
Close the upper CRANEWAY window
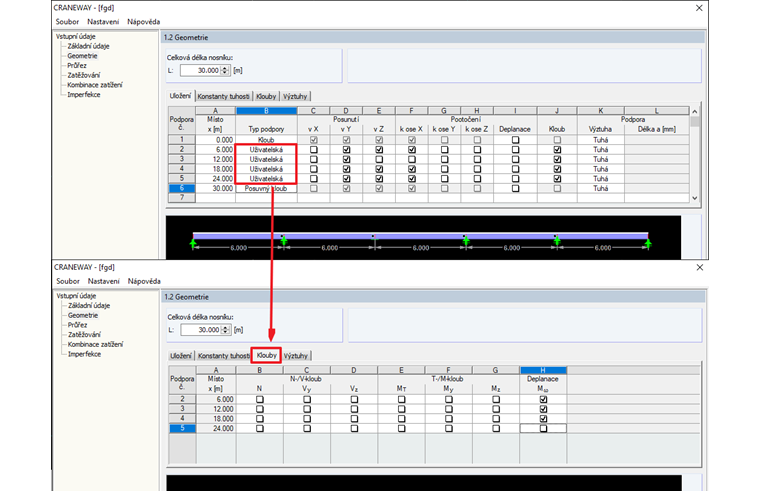click(x=699, y=8)
